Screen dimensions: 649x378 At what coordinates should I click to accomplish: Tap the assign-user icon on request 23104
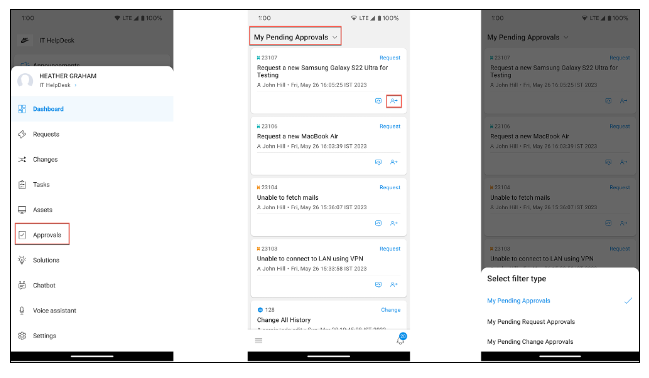(394, 223)
